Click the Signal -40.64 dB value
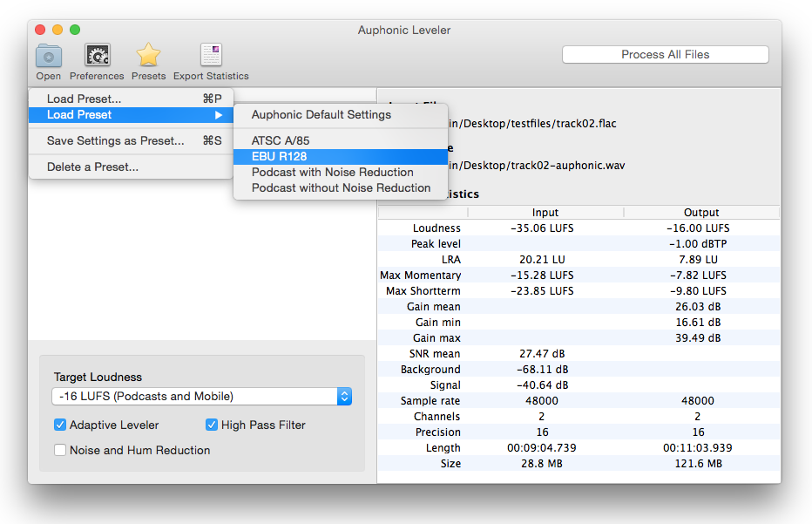The width and height of the screenshot is (812, 524). click(542, 385)
